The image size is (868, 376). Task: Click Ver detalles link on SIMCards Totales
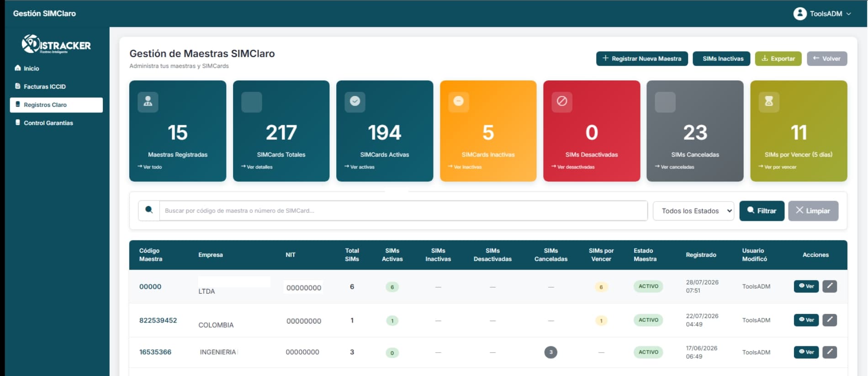(257, 167)
